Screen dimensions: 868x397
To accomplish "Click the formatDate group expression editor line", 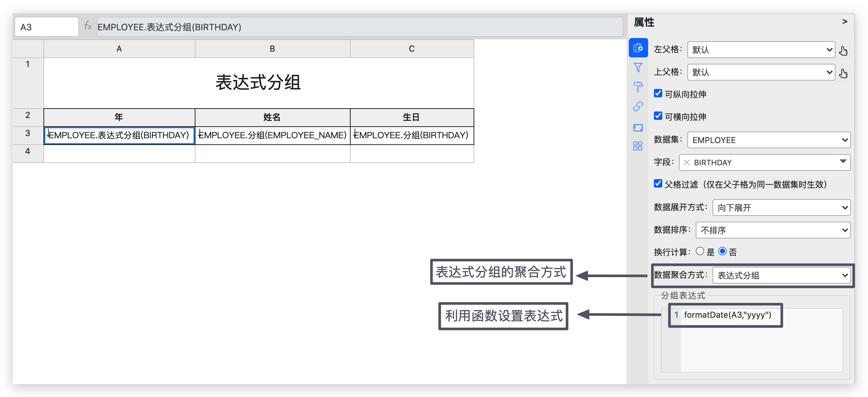I will pyautogui.click(x=727, y=315).
